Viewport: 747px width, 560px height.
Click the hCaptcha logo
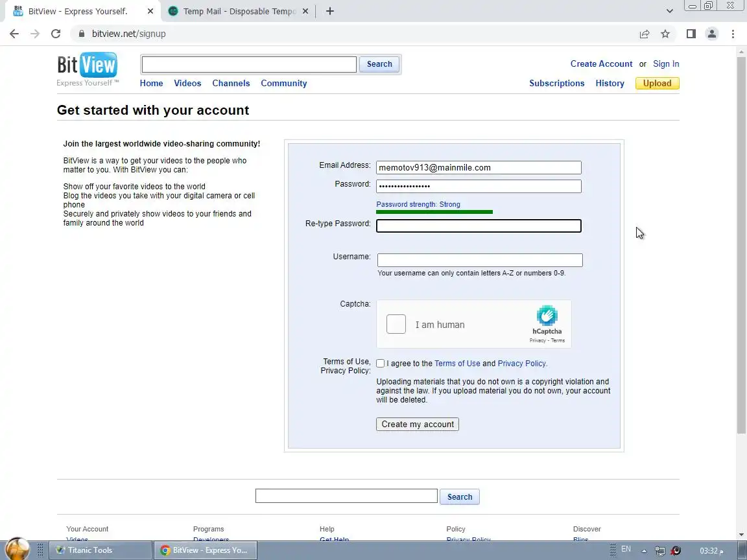tap(547, 315)
